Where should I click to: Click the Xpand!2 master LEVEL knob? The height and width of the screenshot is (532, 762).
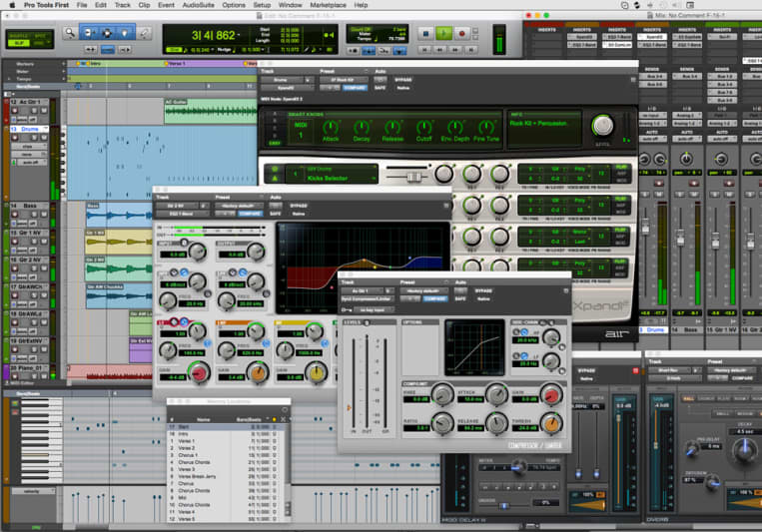click(x=602, y=126)
